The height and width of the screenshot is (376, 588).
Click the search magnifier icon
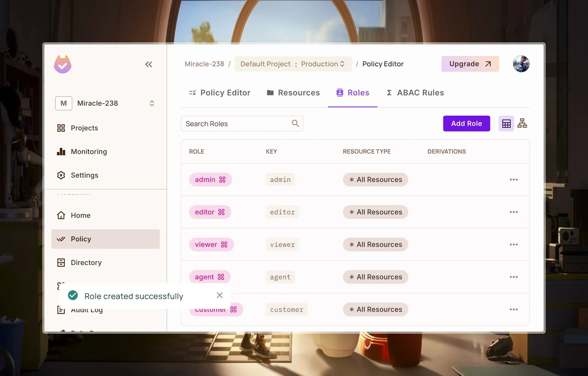295,124
